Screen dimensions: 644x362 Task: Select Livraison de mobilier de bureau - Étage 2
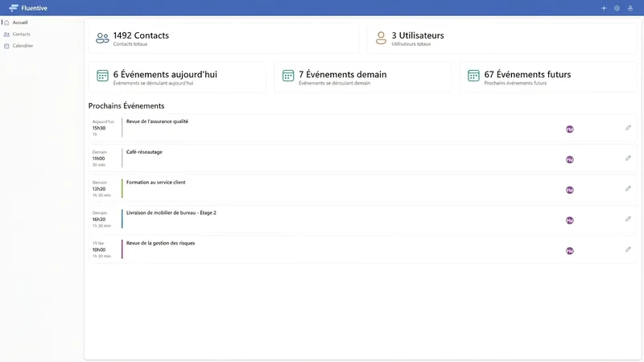coord(171,212)
